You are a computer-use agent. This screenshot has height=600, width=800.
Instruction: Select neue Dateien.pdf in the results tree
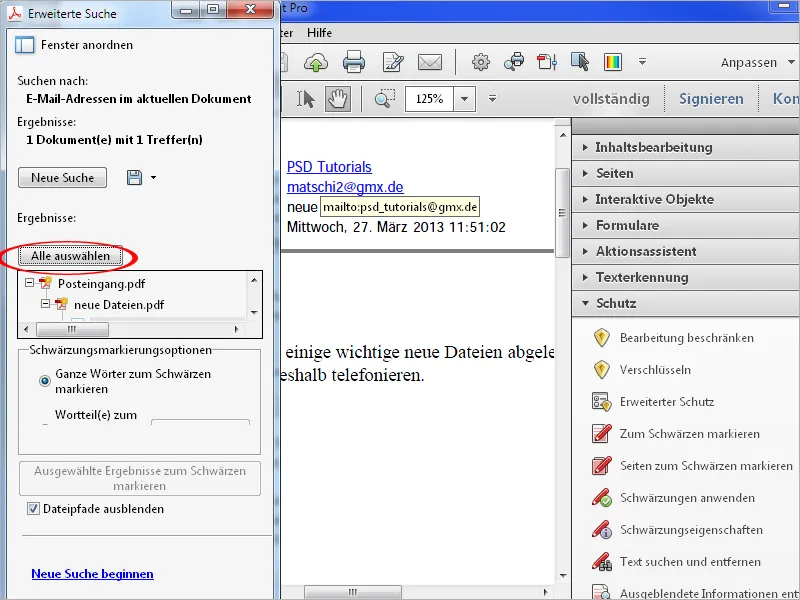click(119, 305)
